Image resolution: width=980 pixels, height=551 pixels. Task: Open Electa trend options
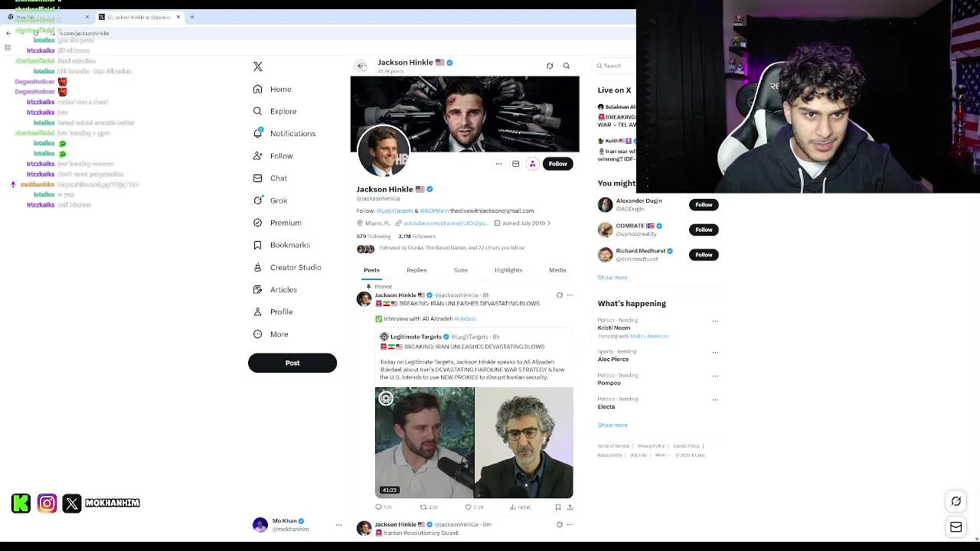tap(715, 400)
